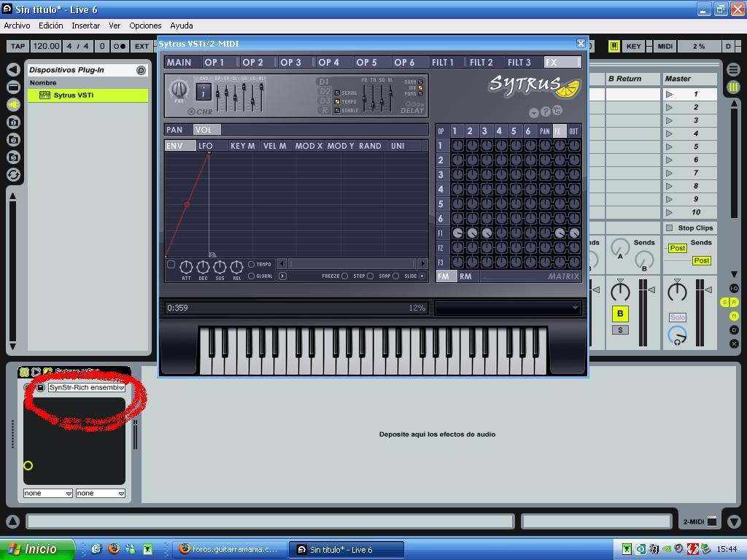Toggle the delay PONG mode
747x560 pixels.
(x=420, y=94)
